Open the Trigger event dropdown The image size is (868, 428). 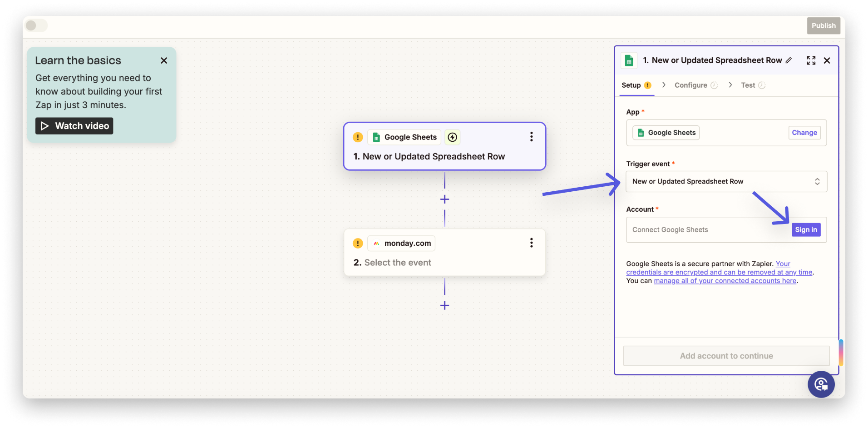point(726,182)
